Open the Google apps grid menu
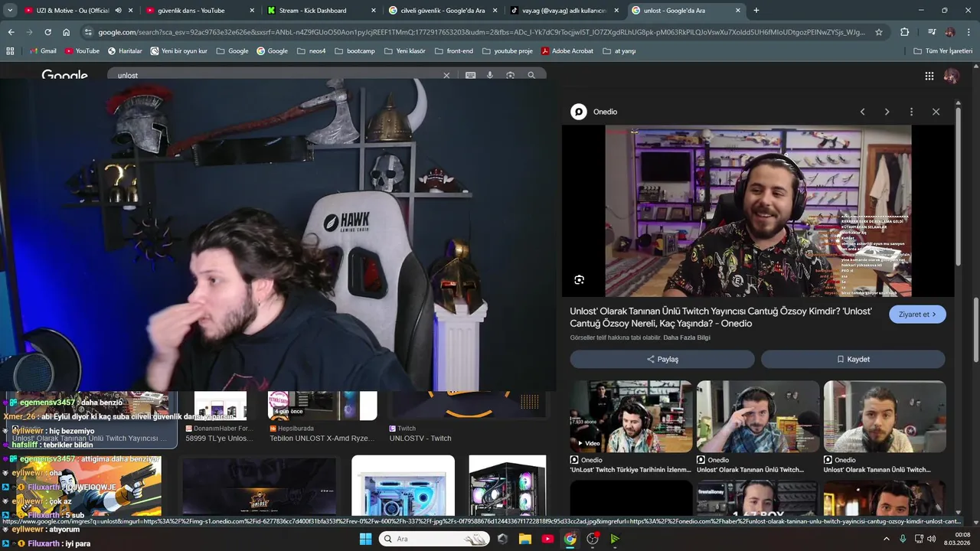 point(929,76)
